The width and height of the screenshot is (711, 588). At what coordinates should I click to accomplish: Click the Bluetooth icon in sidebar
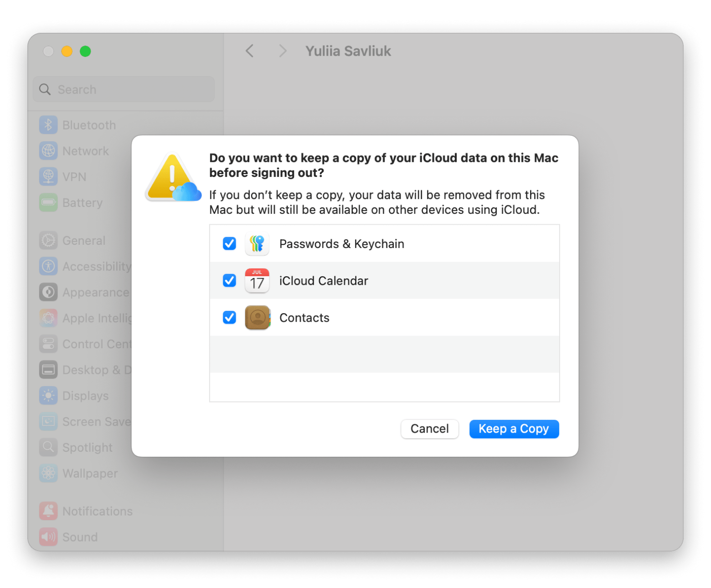(x=48, y=125)
